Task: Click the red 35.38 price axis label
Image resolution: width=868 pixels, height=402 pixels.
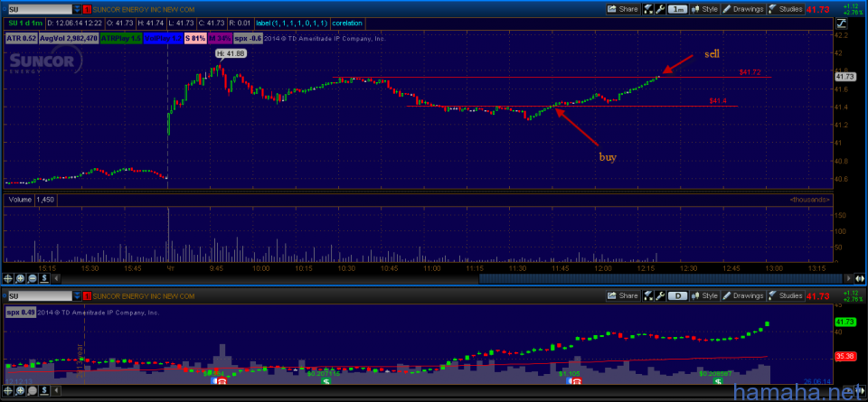Action: (x=844, y=356)
